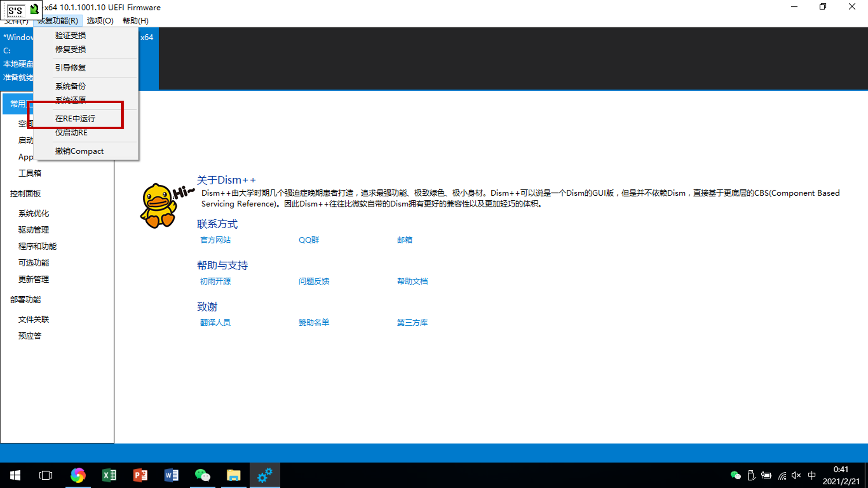Start Word from the taskbar
Viewport: 868px width, 488px height.
pos(171,475)
